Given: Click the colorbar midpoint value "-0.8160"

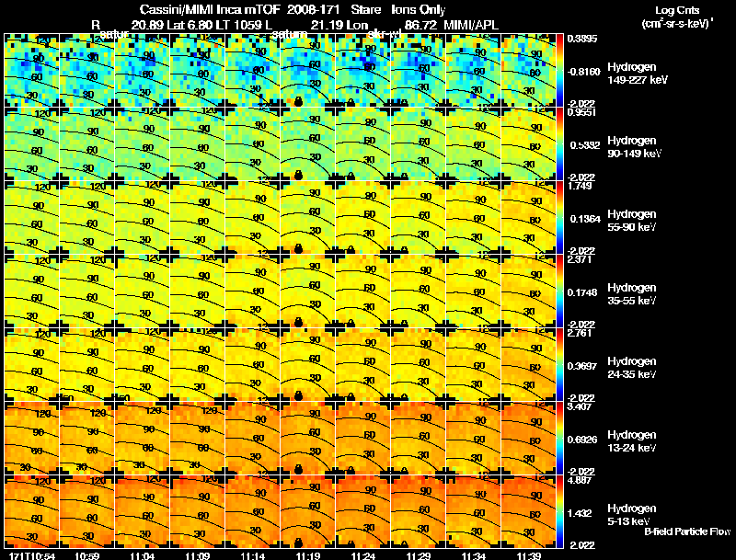Looking at the screenshot, I should pyautogui.click(x=583, y=72).
